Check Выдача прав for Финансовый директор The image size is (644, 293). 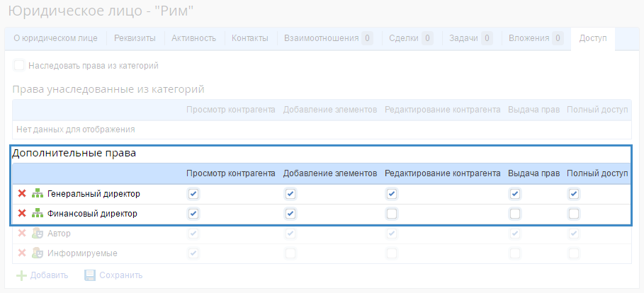[x=515, y=214]
